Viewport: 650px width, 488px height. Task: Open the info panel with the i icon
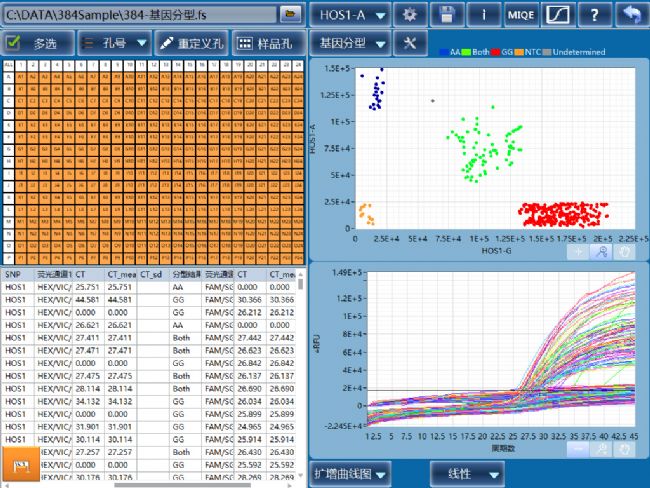point(484,15)
